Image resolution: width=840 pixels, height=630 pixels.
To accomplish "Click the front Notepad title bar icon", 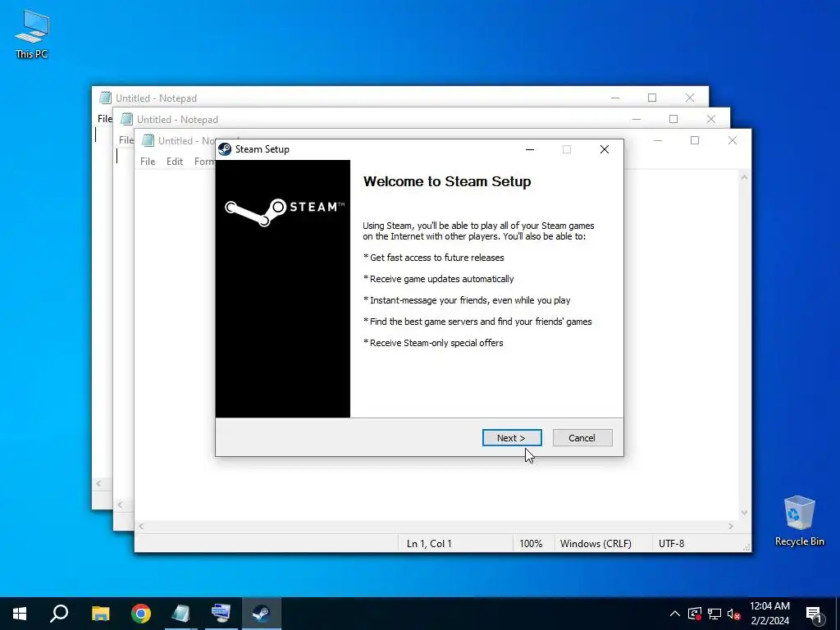I will point(148,140).
